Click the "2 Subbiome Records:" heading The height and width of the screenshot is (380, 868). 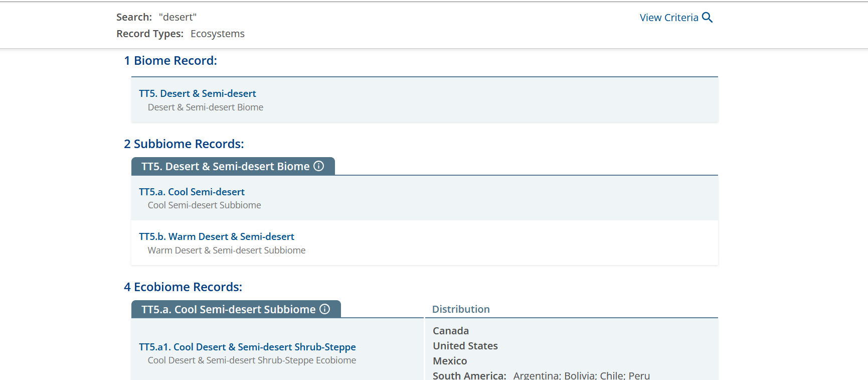tap(184, 144)
